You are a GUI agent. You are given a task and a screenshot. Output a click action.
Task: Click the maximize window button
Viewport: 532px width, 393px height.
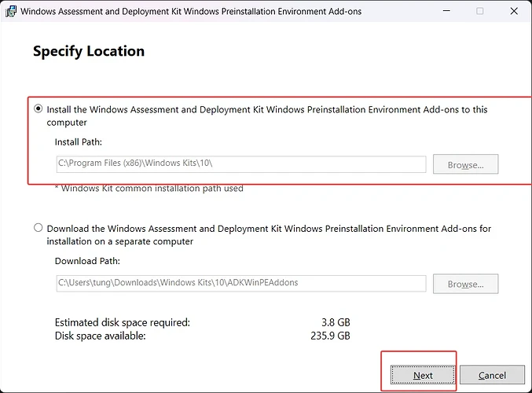tap(479, 11)
